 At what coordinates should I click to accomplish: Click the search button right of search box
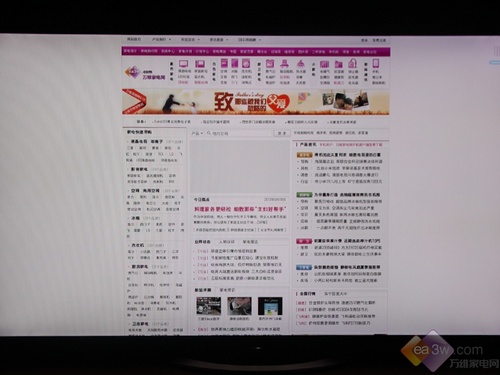click(x=282, y=133)
